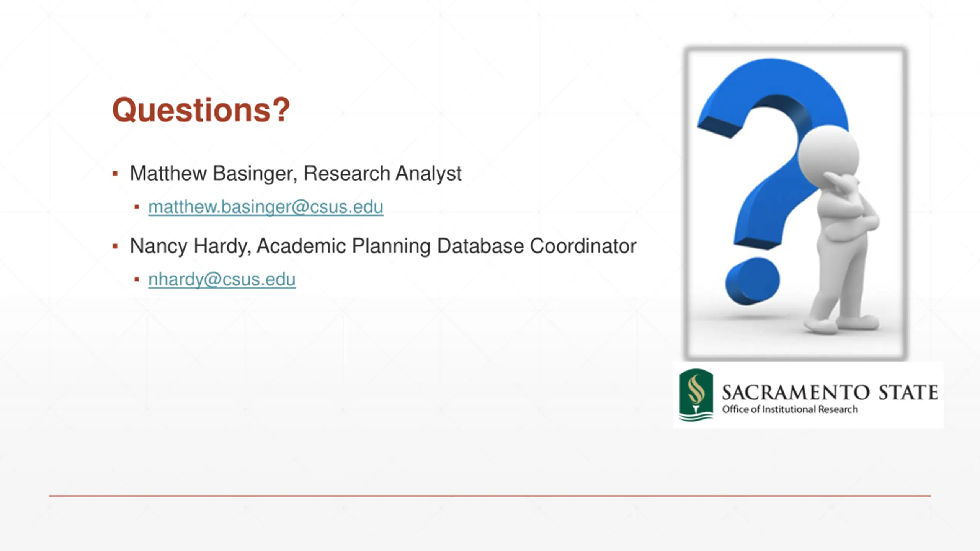This screenshot has width=980, height=551.
Task: Click the small bullet before nhardy email
Action: point(137,279)
